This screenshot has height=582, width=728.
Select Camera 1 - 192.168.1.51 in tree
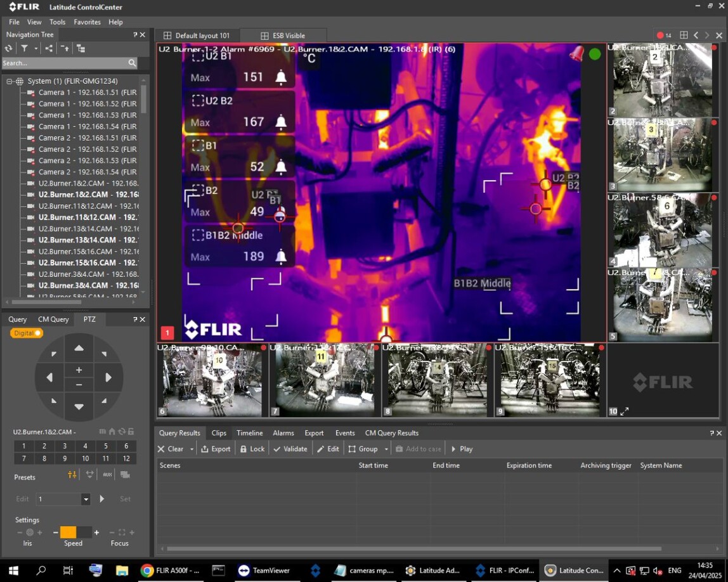click(88, 93)
